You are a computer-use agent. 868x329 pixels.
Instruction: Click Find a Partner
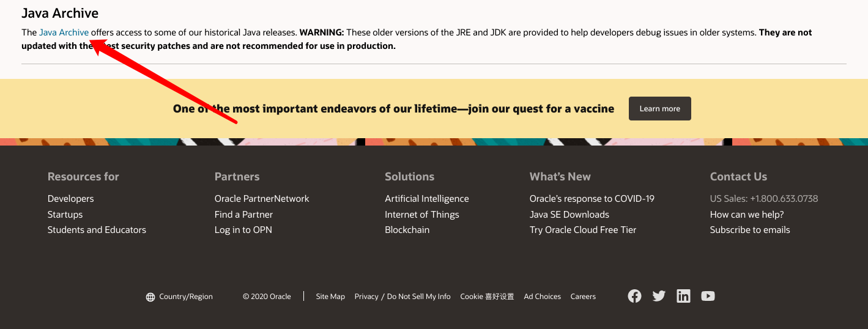(x=243, y=215)
